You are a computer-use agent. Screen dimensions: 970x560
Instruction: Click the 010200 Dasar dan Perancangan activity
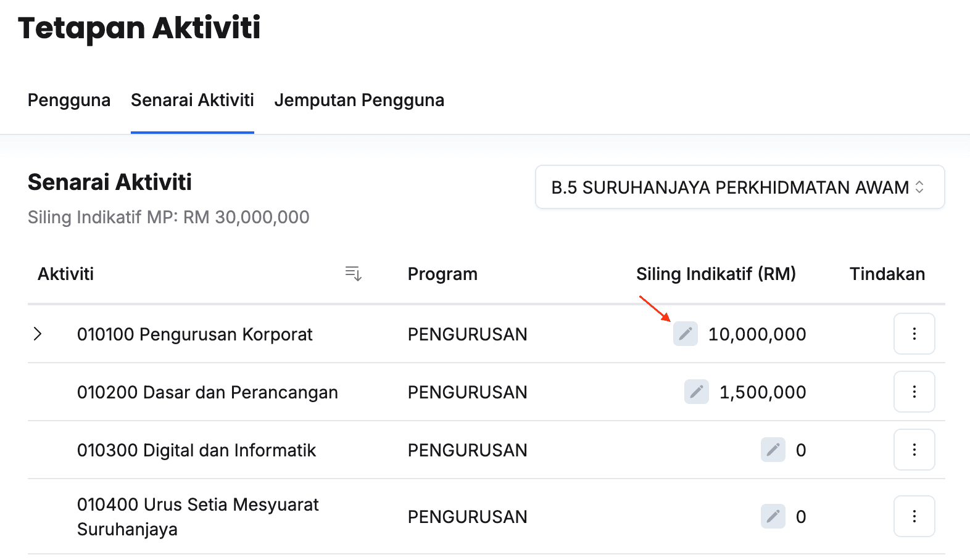207,392
